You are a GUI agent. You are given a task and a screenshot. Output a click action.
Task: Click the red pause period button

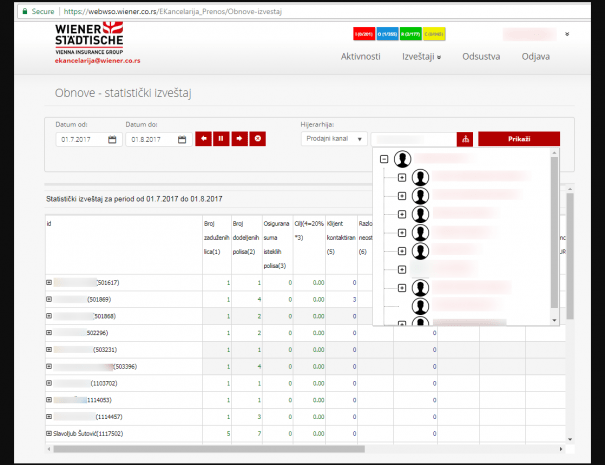222,139
